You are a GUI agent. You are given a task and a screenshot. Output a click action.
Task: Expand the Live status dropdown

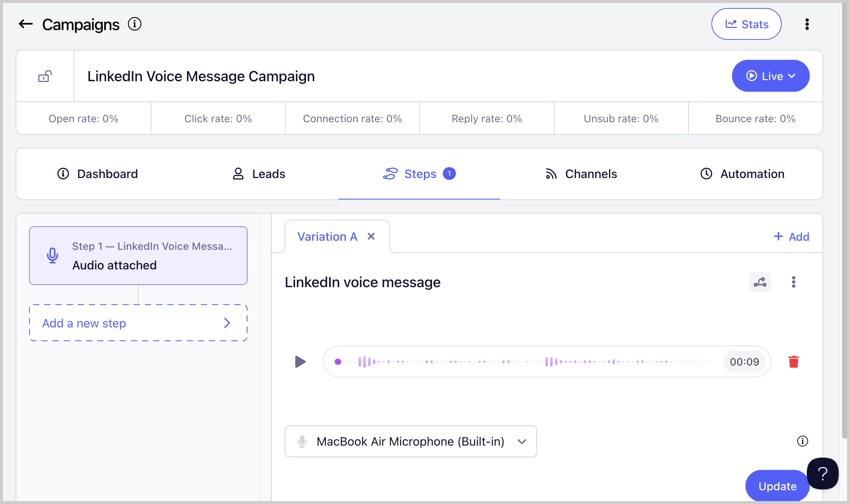pyautogui.click(x=771, y=76)
